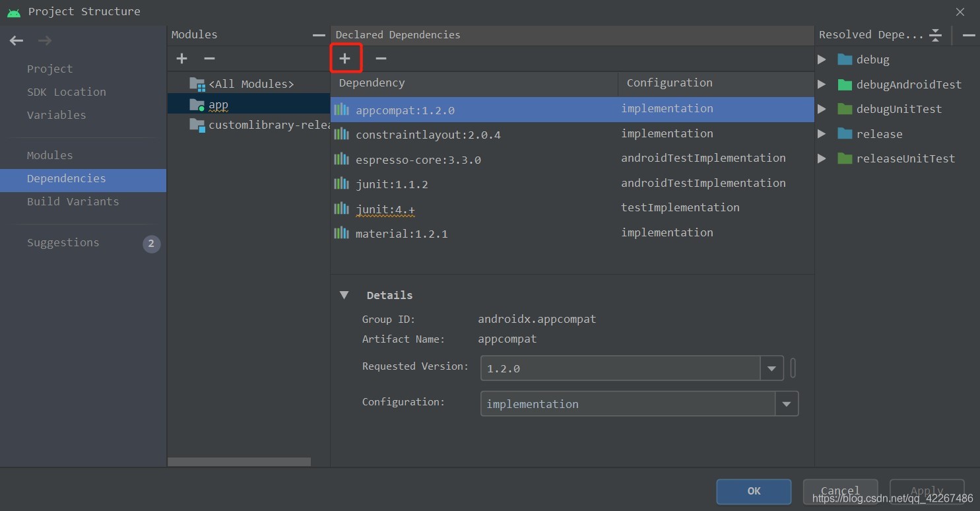This screenshot has height=511, width=980.
Task: Open SDK Location settings
Action: 66,92
